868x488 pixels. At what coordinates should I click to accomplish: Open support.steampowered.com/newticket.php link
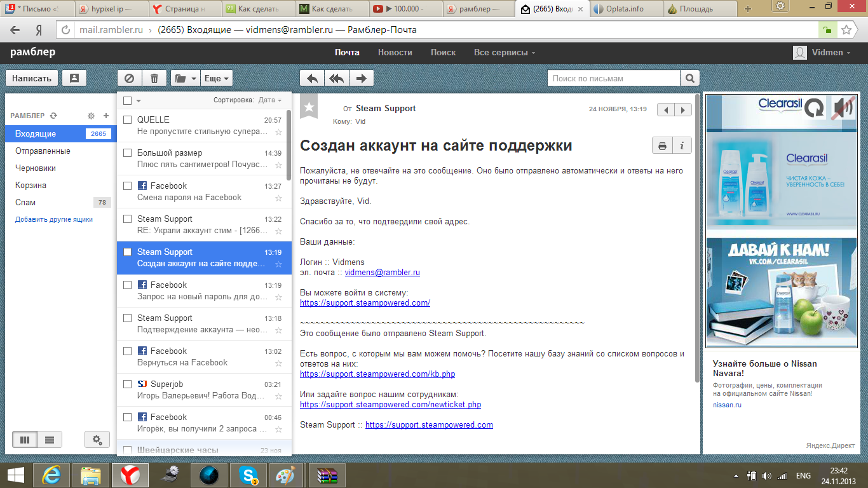390,405
